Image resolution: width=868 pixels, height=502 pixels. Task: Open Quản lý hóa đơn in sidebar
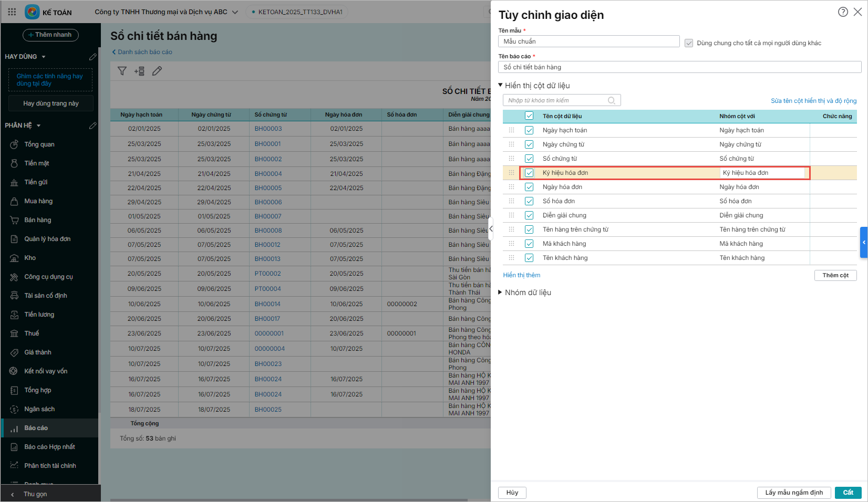pos(47,239)
